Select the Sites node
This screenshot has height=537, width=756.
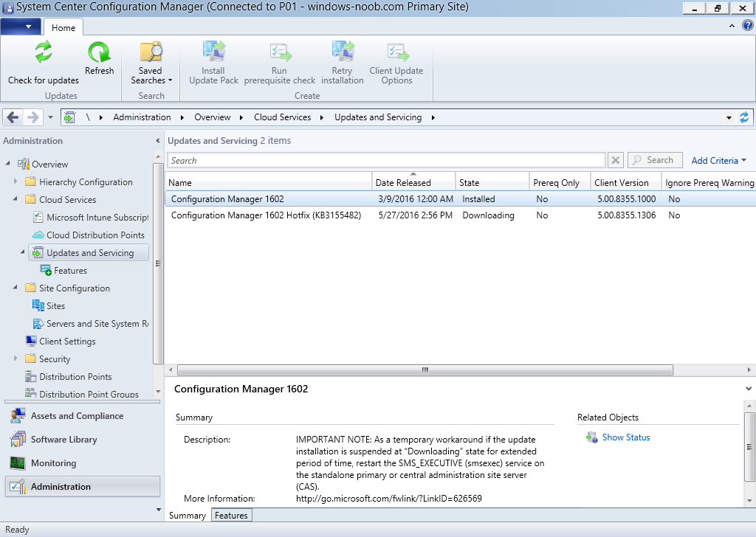[49, 306]
